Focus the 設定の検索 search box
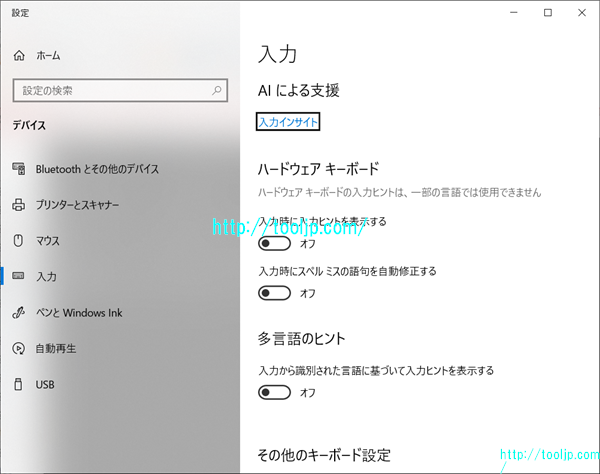The height and width of the screenshot is (474, 600). coord(120,90)
